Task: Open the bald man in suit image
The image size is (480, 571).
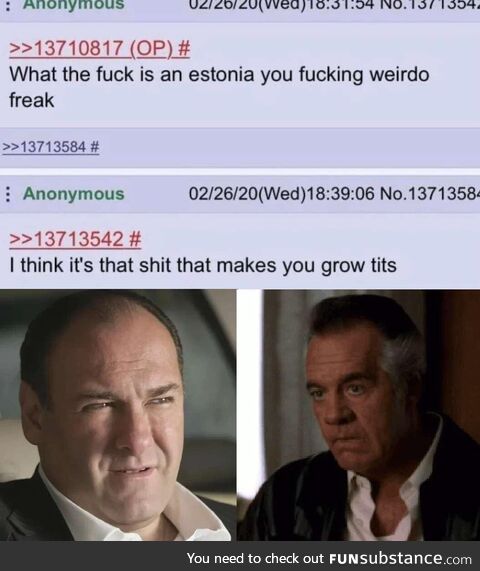Action: point(118,415)
